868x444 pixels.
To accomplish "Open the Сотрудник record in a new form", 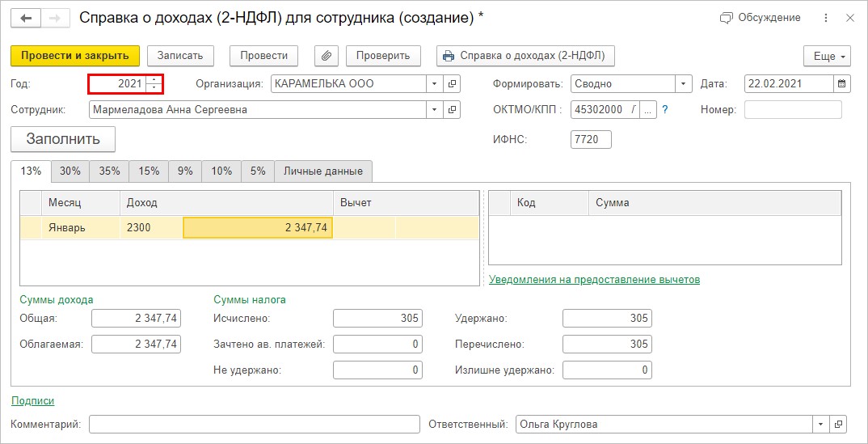I will [452, 110].
